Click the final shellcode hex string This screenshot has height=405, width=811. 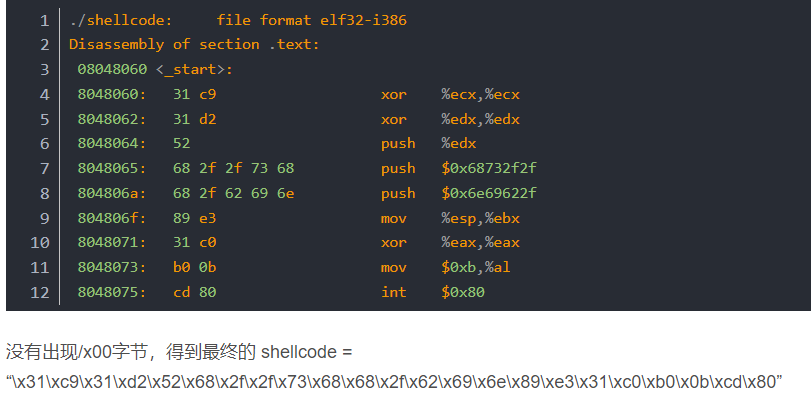pos(394,382)
